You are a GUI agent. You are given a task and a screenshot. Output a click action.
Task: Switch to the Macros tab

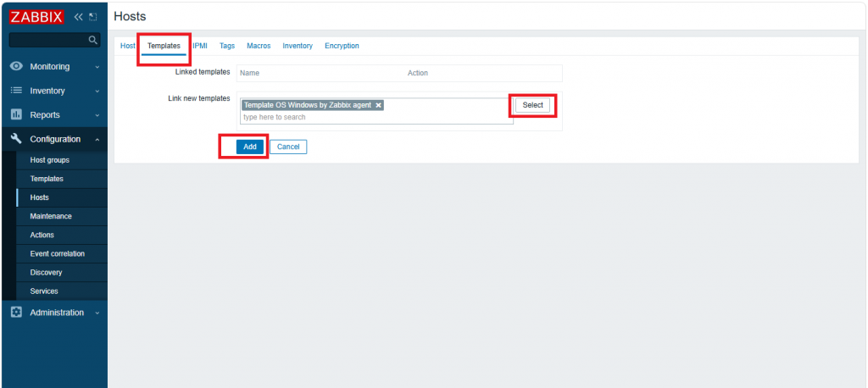pos(259,46)
